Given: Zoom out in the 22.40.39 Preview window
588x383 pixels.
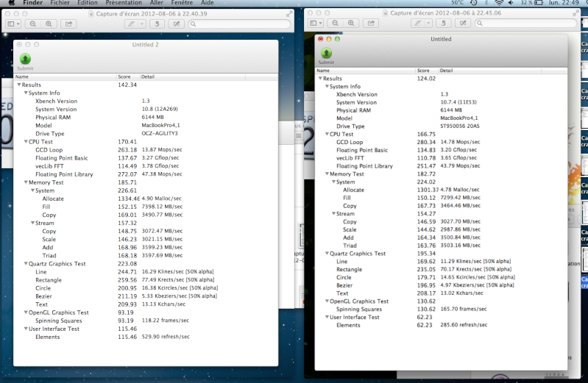Looking at the screenshot, I should coord(34,24).
